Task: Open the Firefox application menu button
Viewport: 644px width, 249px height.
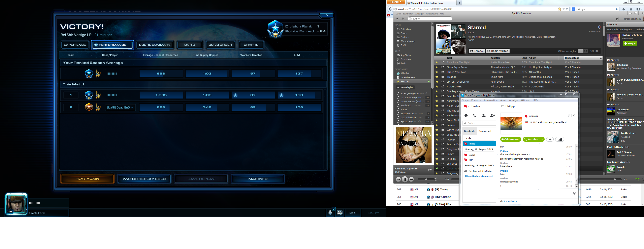Action: click(396, 2)
